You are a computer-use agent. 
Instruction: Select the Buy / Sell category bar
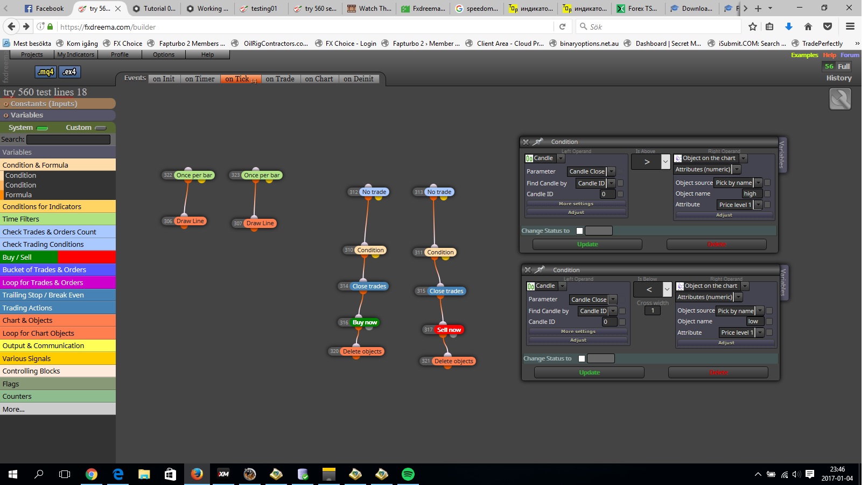(x=58, y=257)
